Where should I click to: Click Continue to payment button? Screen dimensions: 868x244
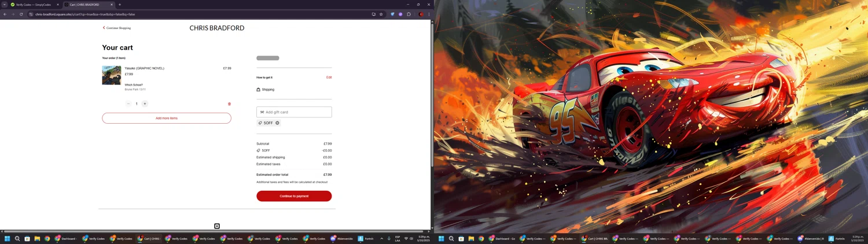click(x=294, y=196)
